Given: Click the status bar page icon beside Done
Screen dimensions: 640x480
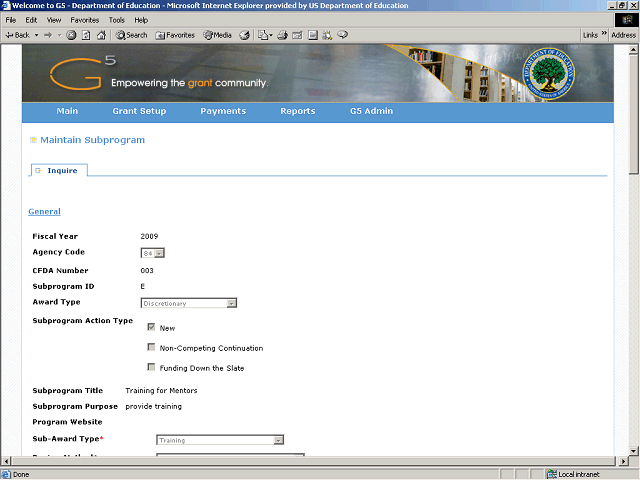Looking at the screenshot, I should click(x=6, y=474).
